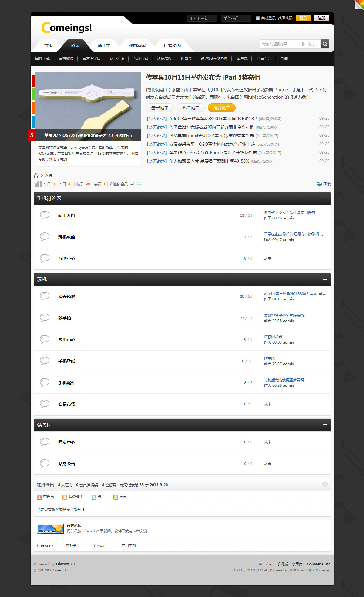The height and width of the screenshot is (597, 364).
Task: Click the search content input field
Action: pyautogui.click(x=280, y=44)
